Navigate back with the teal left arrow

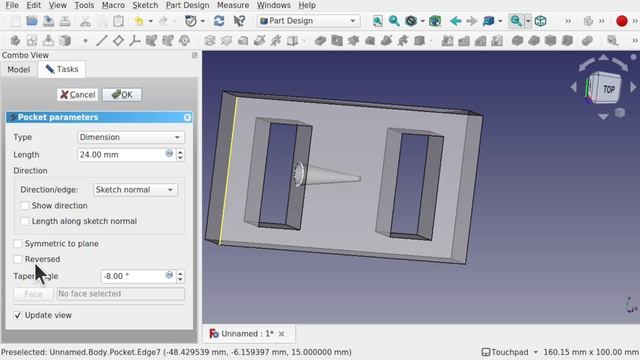click(455, 21)
